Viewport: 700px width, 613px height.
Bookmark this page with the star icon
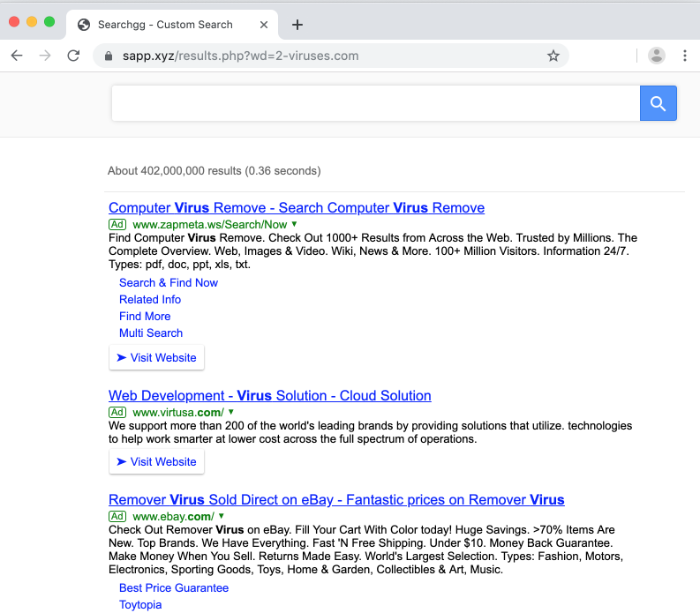(553, 56)
